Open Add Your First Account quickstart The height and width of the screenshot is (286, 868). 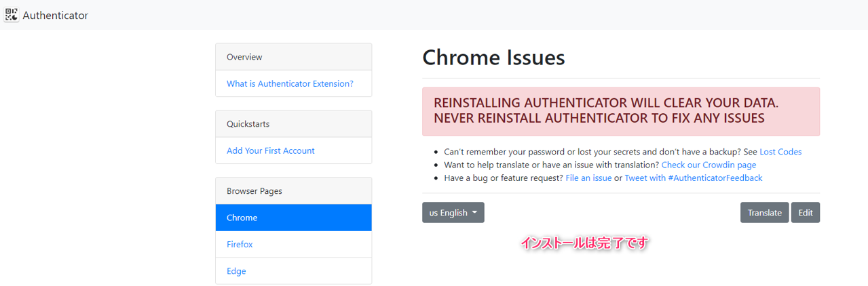tap(271, 150)
